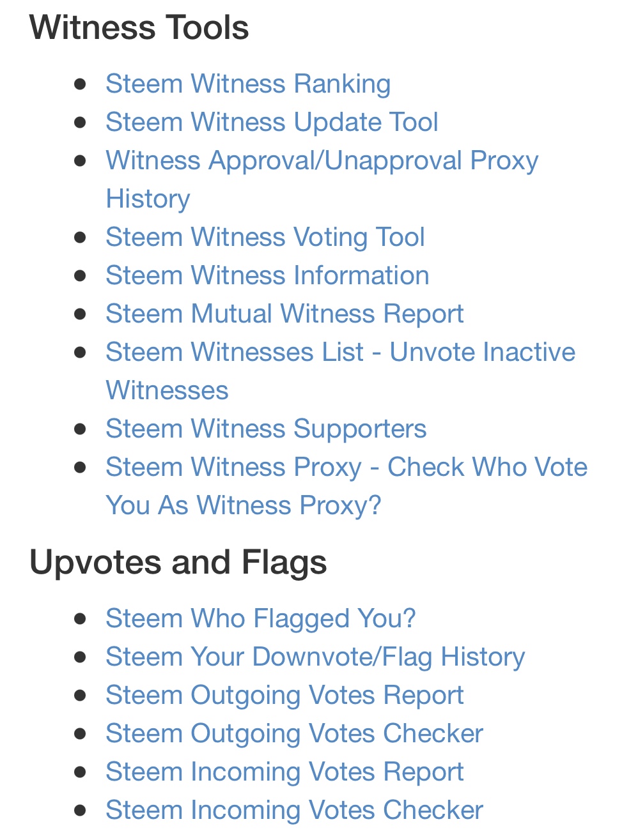
Task: Open Witness Approval/Unapproval Proxy History link
Action: [x=322, y=160]
